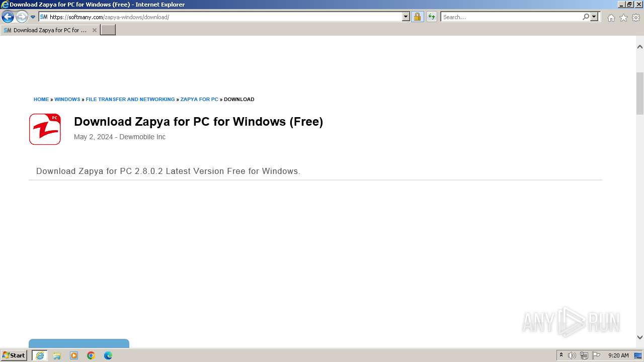The image size is (644, 362).
Task: Click the Zapya 2.8.0.2 Latest Version text
Action: click(168, 171)
